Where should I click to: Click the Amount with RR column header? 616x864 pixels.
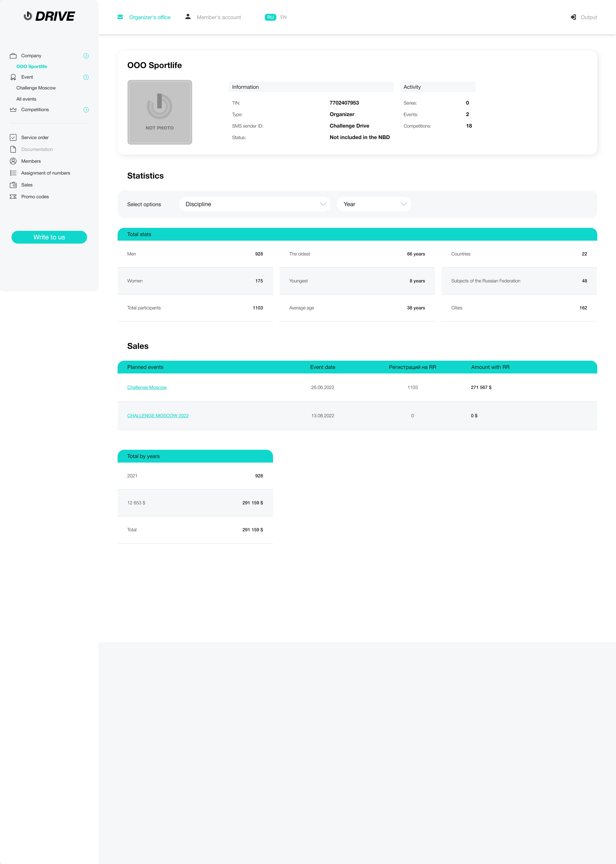[x=491, y=367]
